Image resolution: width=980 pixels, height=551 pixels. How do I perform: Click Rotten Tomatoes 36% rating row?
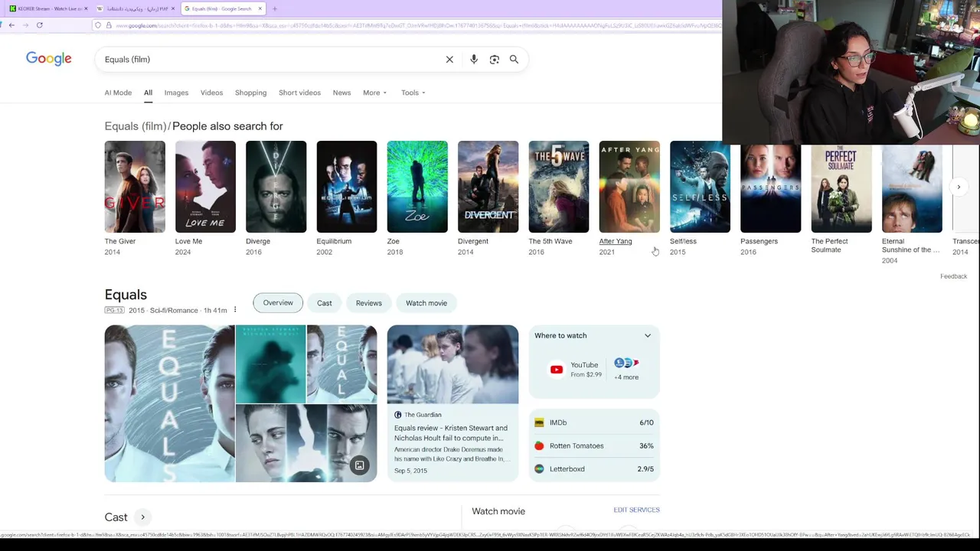594,445
